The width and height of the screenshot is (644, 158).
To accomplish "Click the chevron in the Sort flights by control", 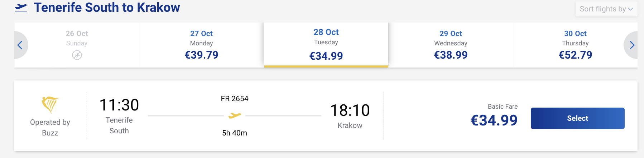I will click(630, 9).
